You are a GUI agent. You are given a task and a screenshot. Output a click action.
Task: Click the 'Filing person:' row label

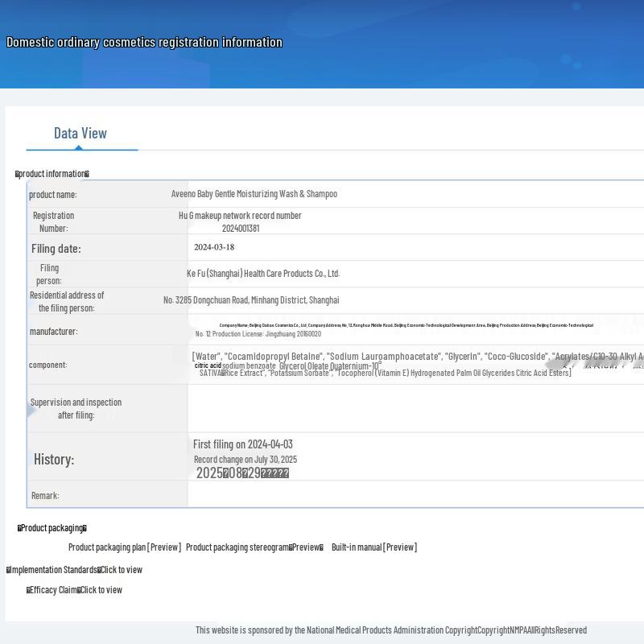tap(49, 275)
